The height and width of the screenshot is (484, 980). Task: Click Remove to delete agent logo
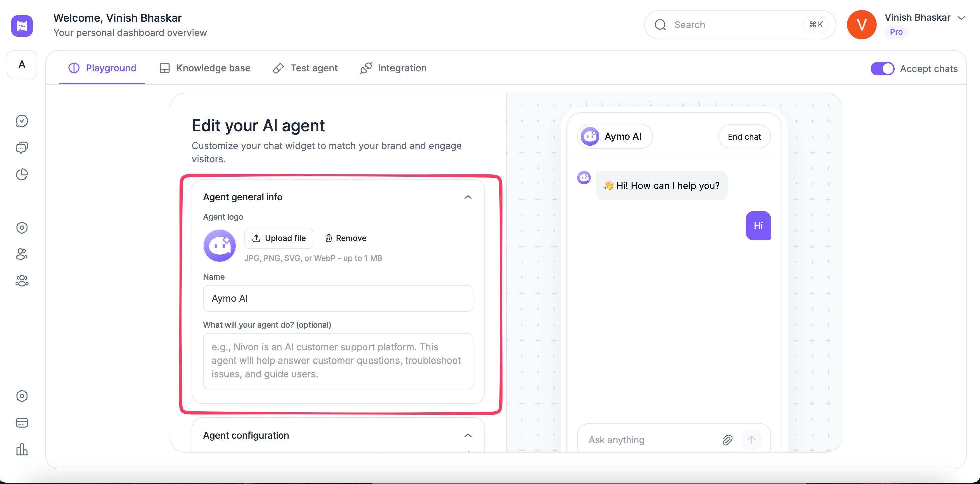pos(345,238)
